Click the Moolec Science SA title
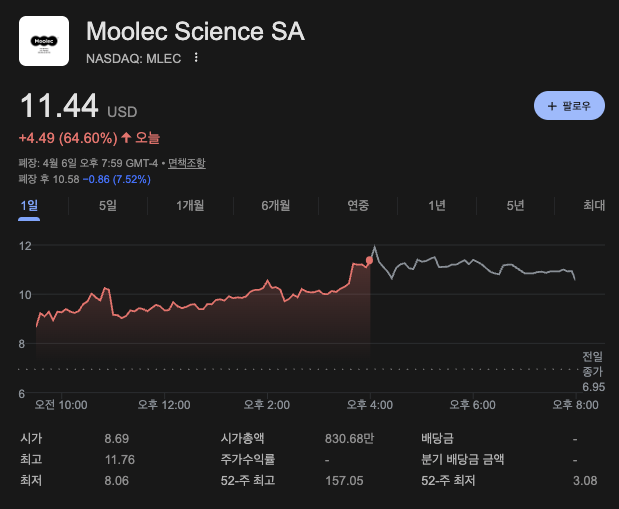Image resolution: width=619 pixels, height=509 pixels. 195,31
